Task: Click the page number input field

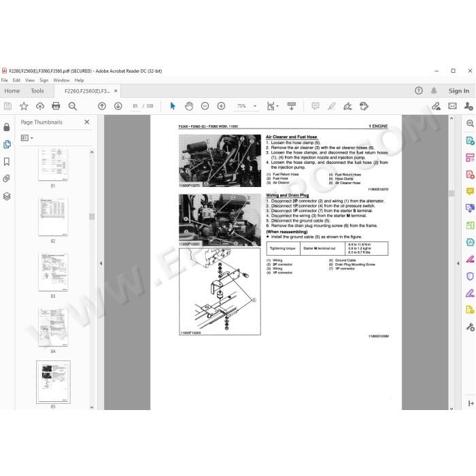Action: (135, 106)
